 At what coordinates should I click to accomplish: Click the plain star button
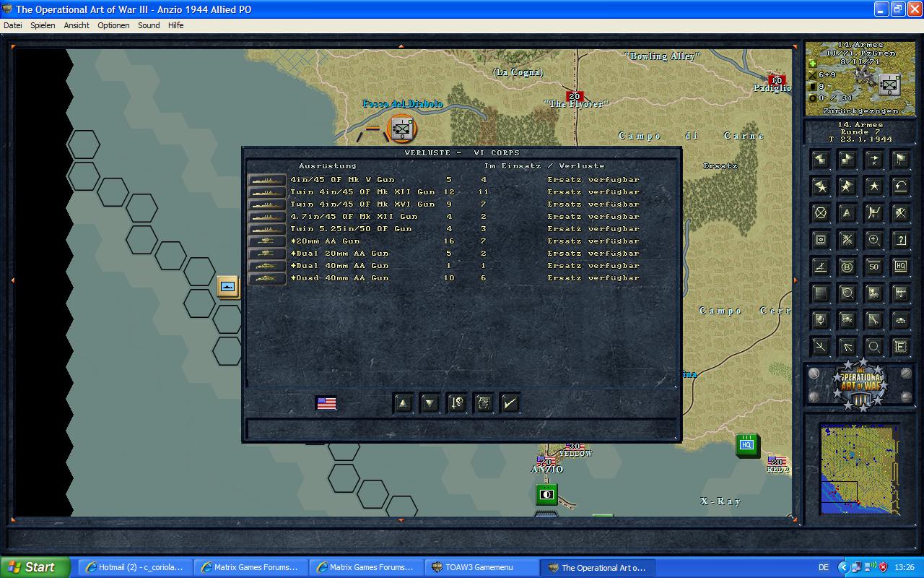coord(874,186)
